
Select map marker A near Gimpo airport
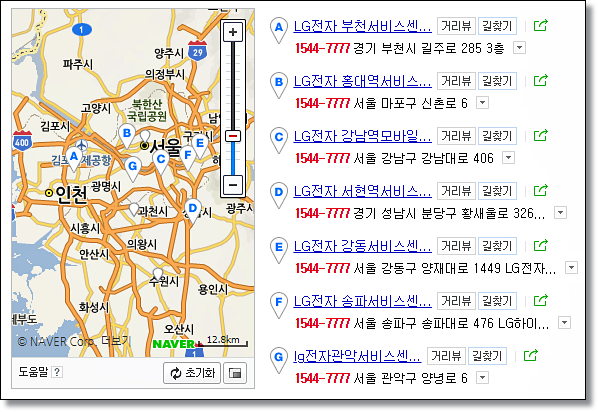tap(74, 159)
